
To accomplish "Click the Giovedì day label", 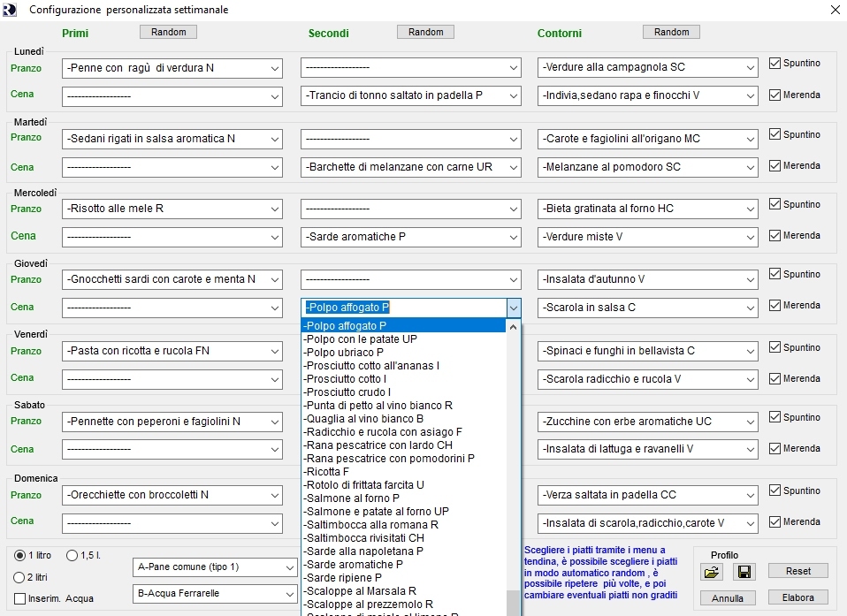I will click(x=31, y=263).
